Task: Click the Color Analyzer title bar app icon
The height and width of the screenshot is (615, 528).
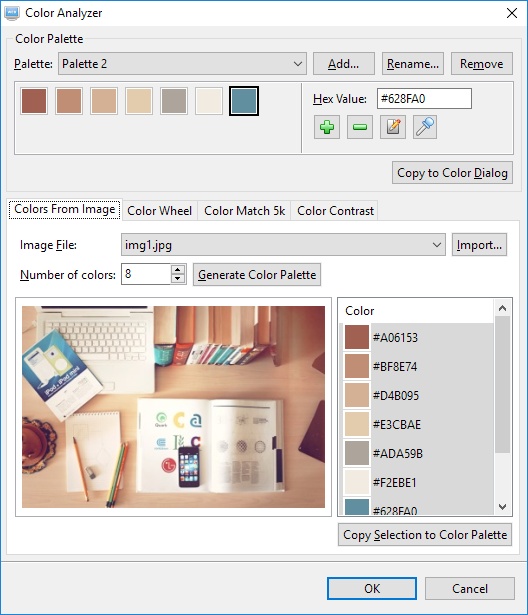Action: pos(12,13)
